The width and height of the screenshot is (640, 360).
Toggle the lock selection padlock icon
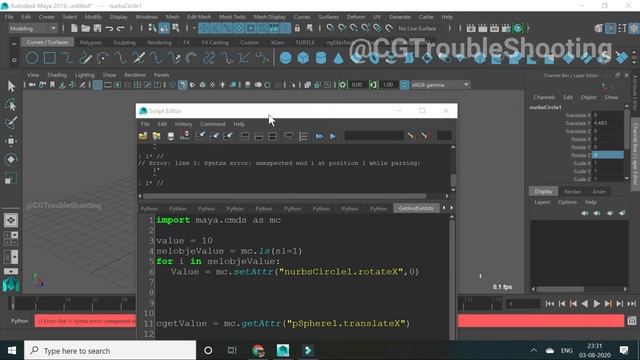click(297, 28)
